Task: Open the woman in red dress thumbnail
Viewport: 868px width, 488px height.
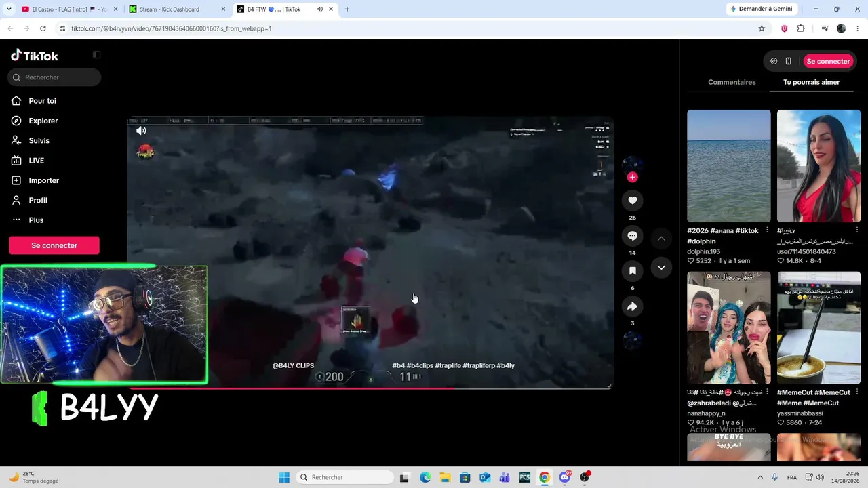Action: click(818, 166)
